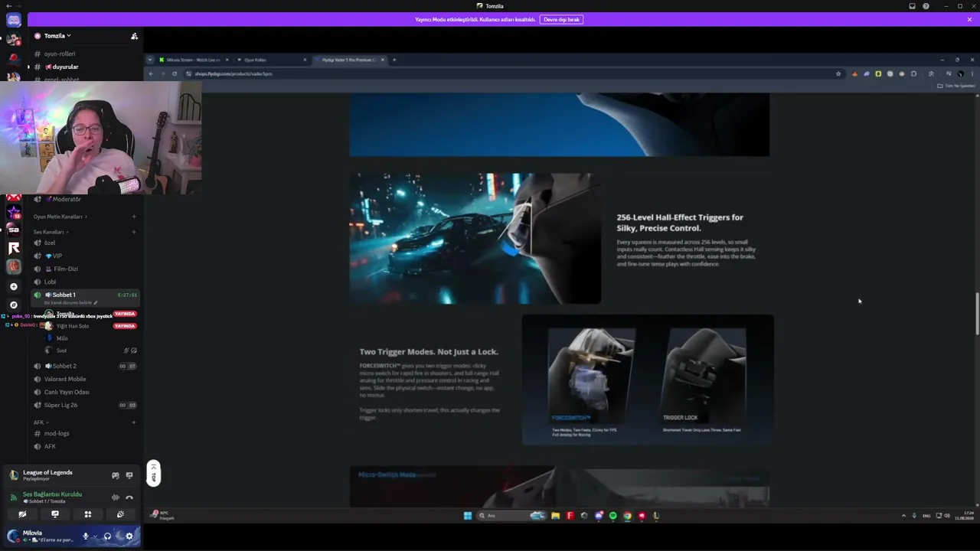Click the invite people icon beside Tomzila

click(134, 36)
